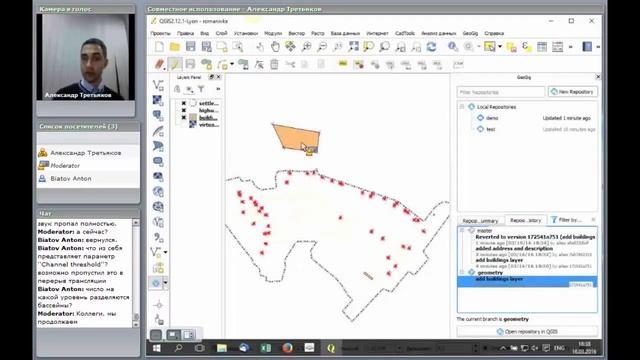The image size is (640, 360).
Task: Activate the Zoom Out magnifier tool
Action: [x=322, y=47]
